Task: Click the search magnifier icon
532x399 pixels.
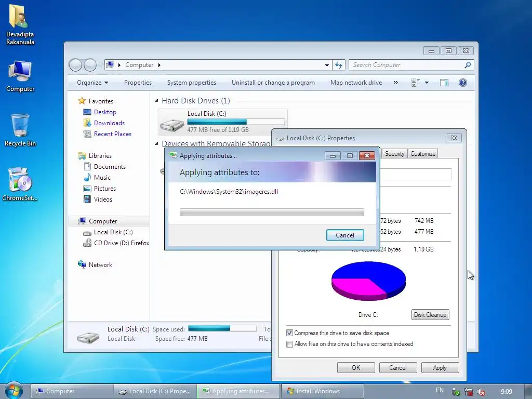Action: [468, 65]
